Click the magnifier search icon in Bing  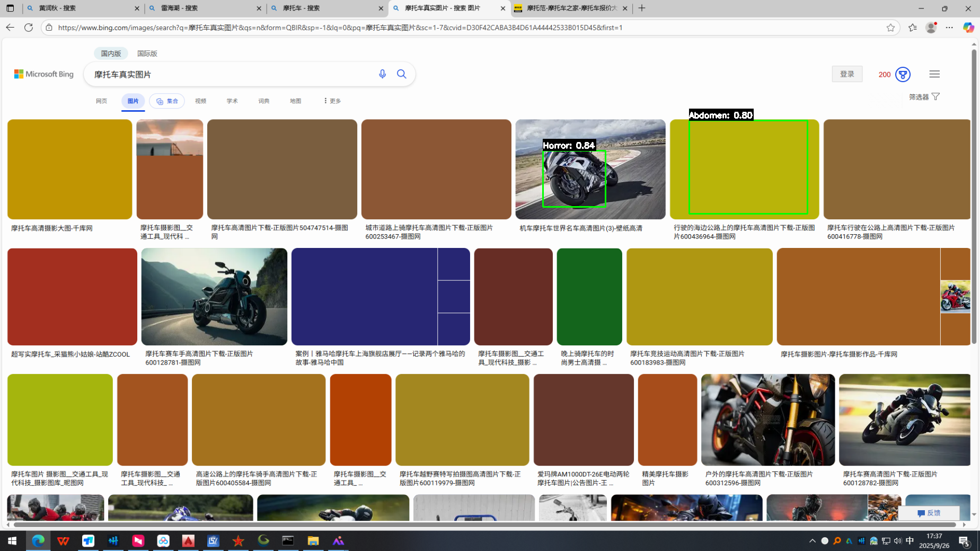(x=402, y=74)
